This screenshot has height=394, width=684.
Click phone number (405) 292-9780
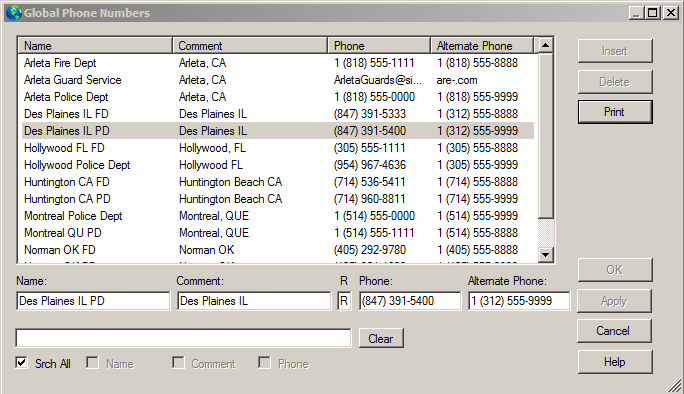coord(370,250)
